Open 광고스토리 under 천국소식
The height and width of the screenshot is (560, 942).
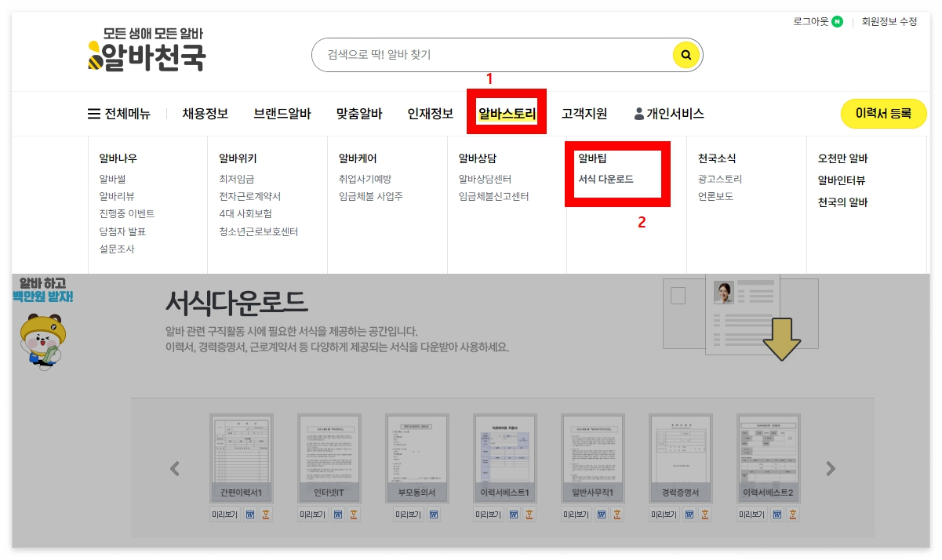(720, 180)
